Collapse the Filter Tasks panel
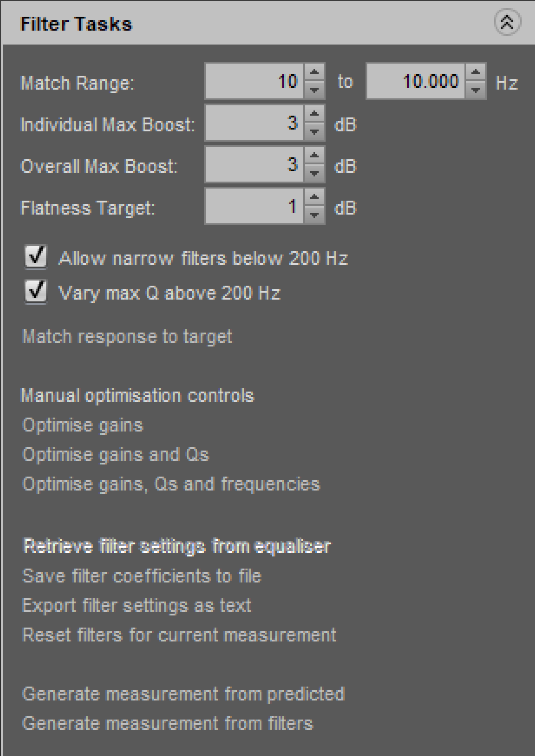The width and height of the screenshot is (535, 756). point(507,23)
